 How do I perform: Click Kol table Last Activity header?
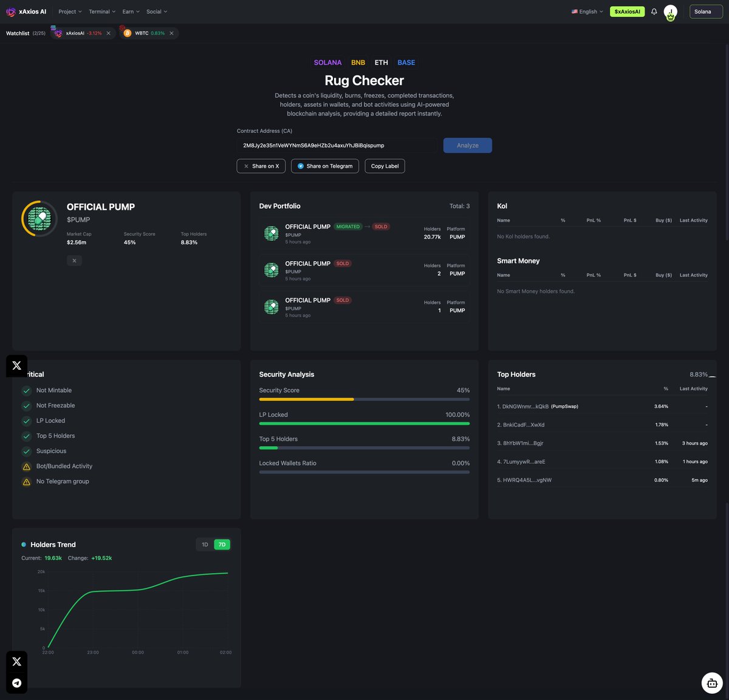tap(694, 220)
